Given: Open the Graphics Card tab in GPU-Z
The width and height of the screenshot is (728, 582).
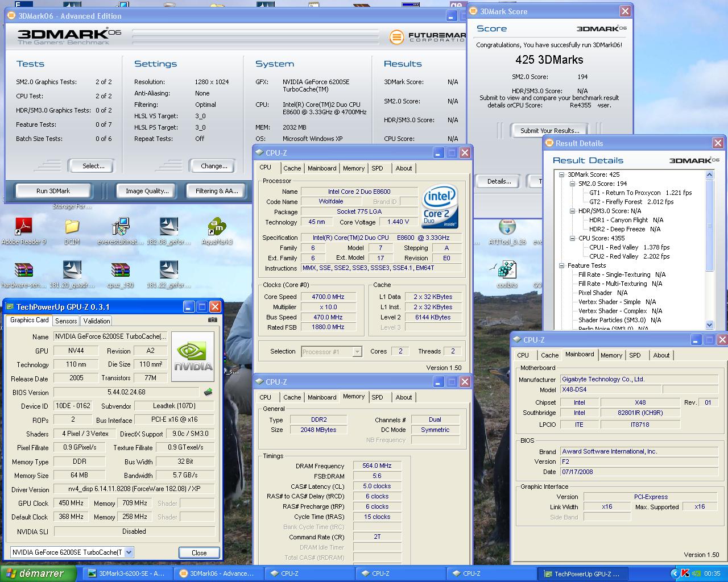Looking at the screenshot, I should (30, 320).
